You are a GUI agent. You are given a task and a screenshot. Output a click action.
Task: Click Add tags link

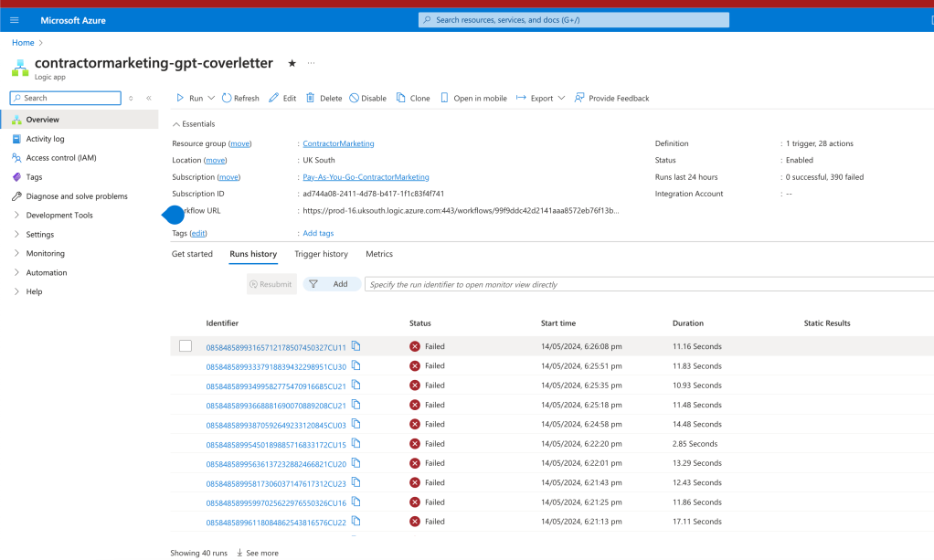point(318,233)
